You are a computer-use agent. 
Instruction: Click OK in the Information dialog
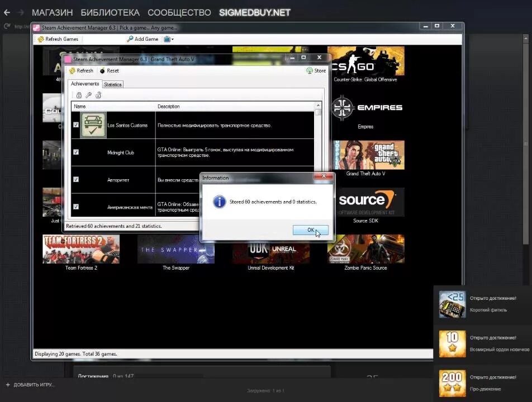(x=311, y=230)
